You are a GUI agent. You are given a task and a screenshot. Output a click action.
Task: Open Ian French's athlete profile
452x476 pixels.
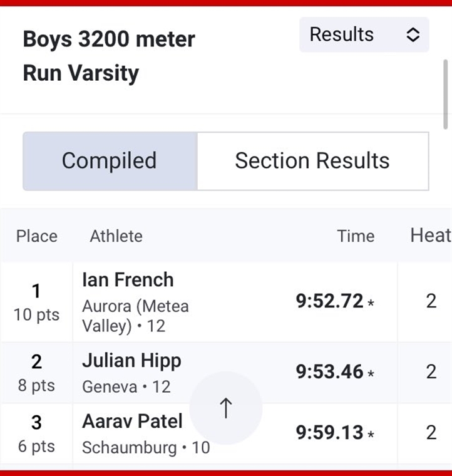(128, 279)
